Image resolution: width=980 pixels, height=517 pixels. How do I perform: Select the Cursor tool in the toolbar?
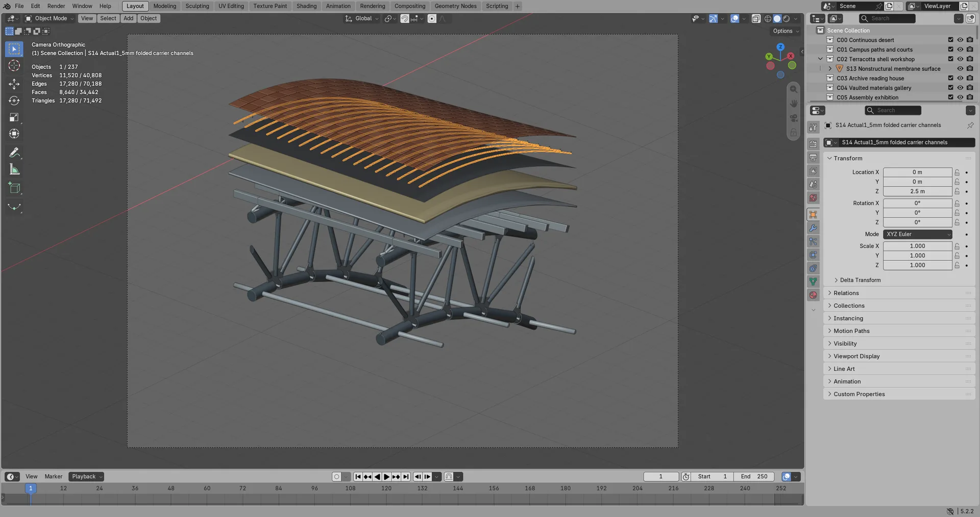(14, 65)
